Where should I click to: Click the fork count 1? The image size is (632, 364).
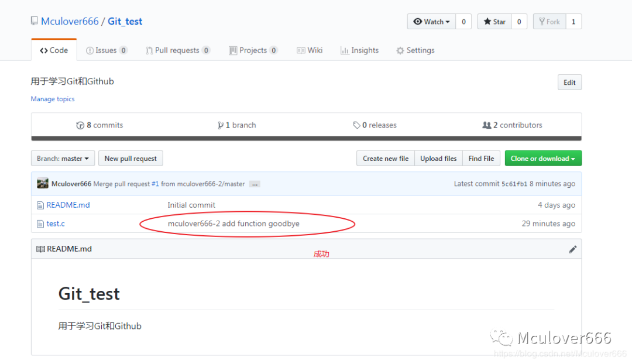pos(573,22)
